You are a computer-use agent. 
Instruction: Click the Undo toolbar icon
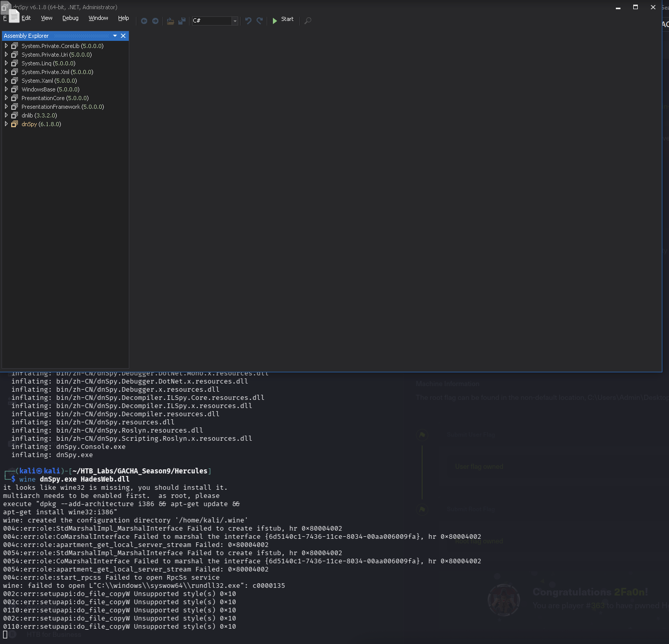248,21
